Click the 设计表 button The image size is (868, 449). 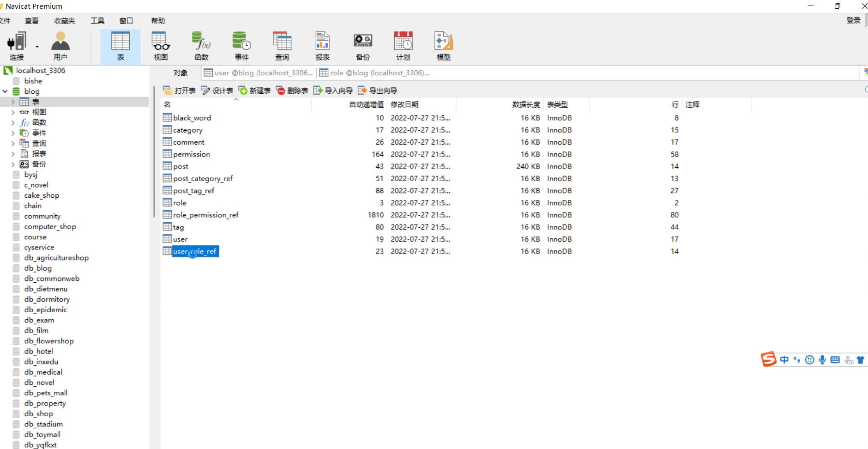tap(217, 91)
